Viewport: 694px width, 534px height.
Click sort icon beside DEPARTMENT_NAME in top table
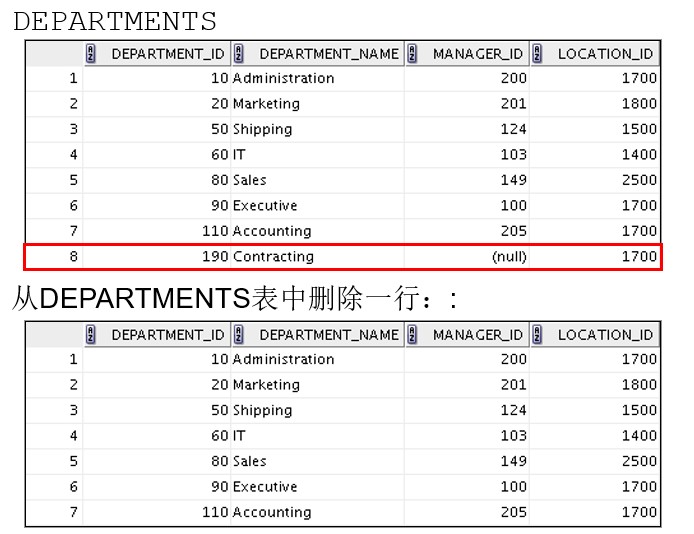239,54
